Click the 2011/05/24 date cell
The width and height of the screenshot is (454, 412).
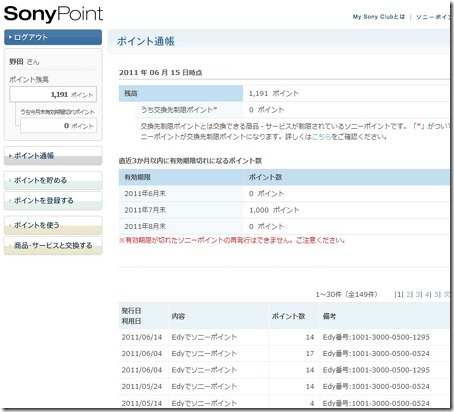tap(142, 386)
